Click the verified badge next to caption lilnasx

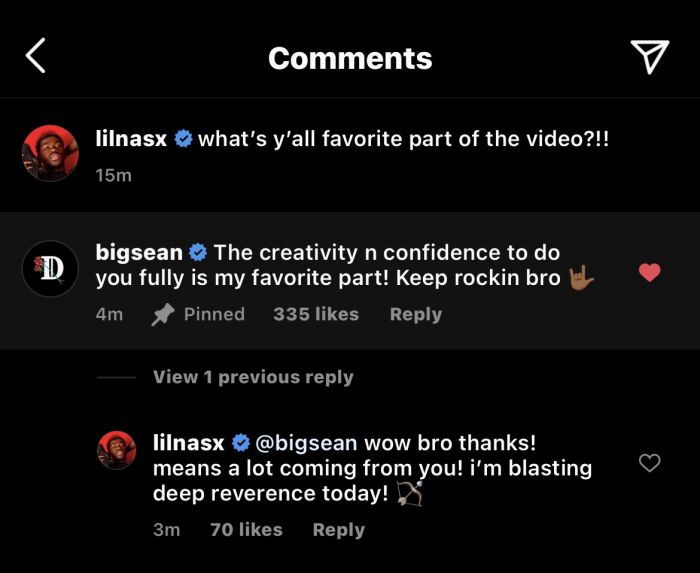(x=183, y=139)
